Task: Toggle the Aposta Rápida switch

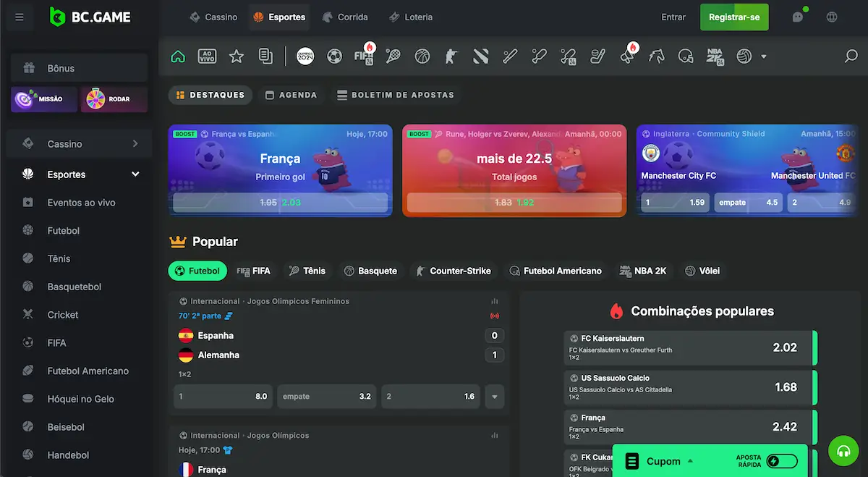Action: (x=782, y=461)
